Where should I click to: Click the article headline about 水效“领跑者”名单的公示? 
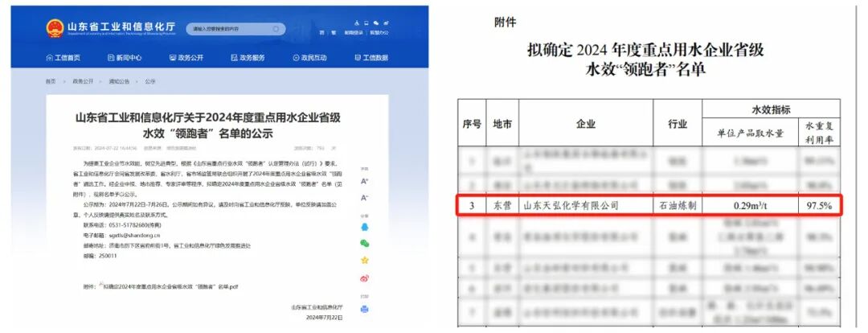click(208, 125)
